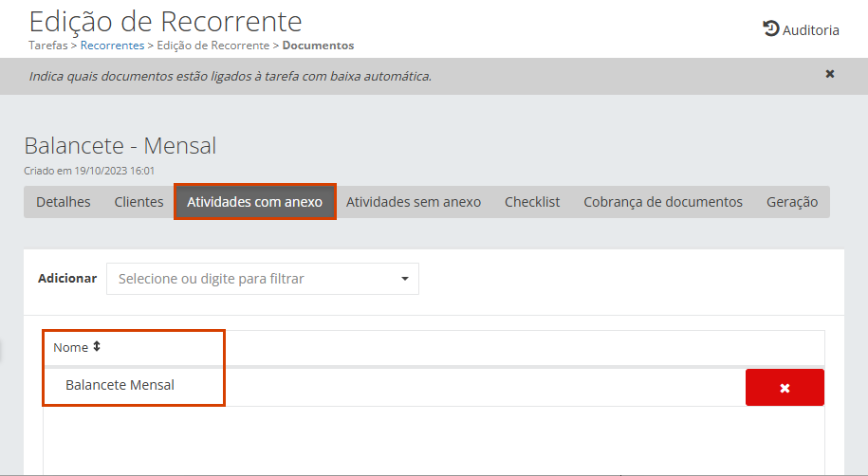
Task: Click the Tarefas breadcrumb item
Action: pos(48,46)
